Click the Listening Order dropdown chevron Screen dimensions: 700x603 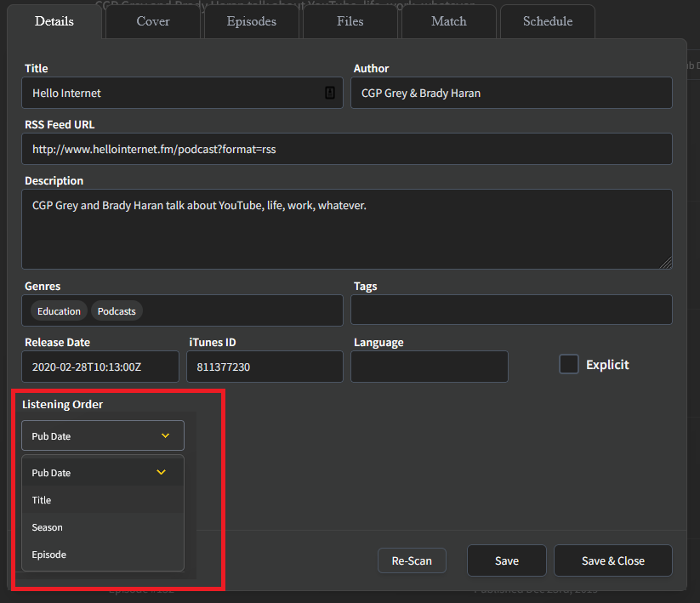click(x=166, y=435)
